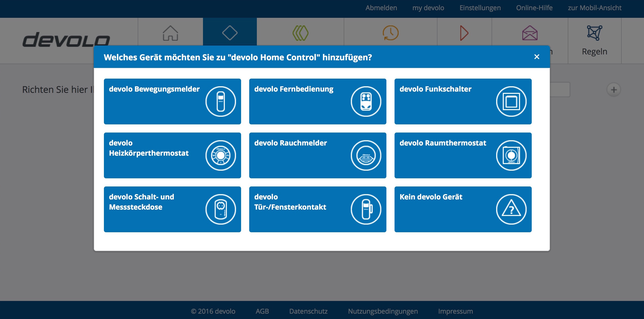Open Einstellungen settings
644x319 pixels.
point(480,8)
